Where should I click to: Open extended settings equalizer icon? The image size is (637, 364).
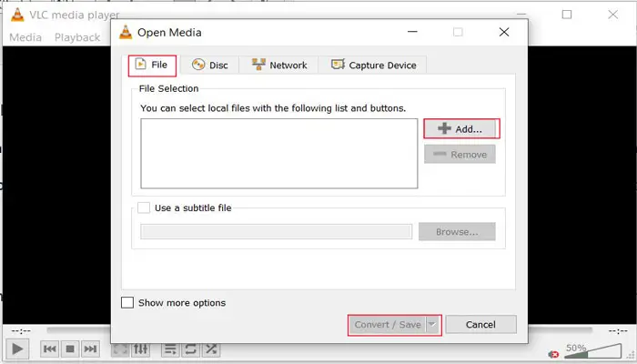tap(140, 349)
